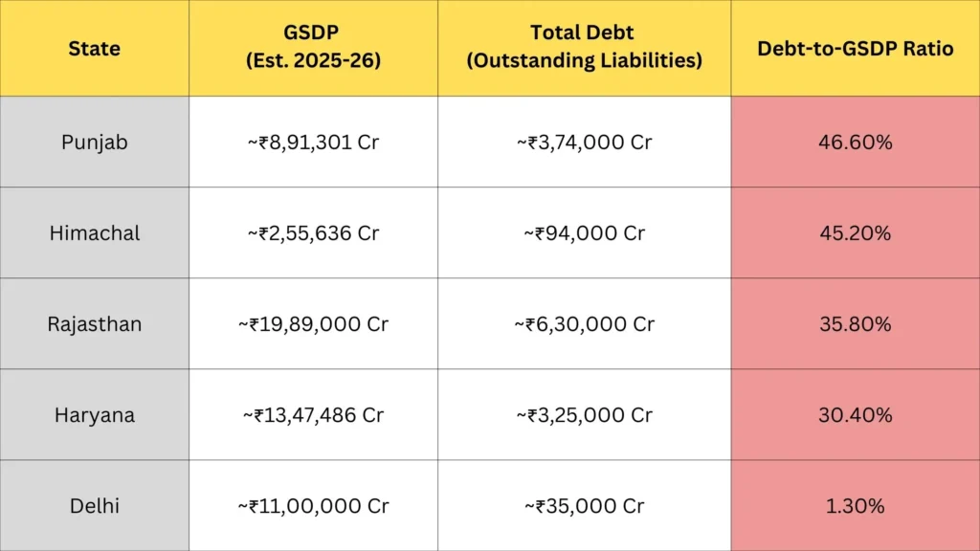Select the 30.40% Haryana ratio cell

(855, 415)
